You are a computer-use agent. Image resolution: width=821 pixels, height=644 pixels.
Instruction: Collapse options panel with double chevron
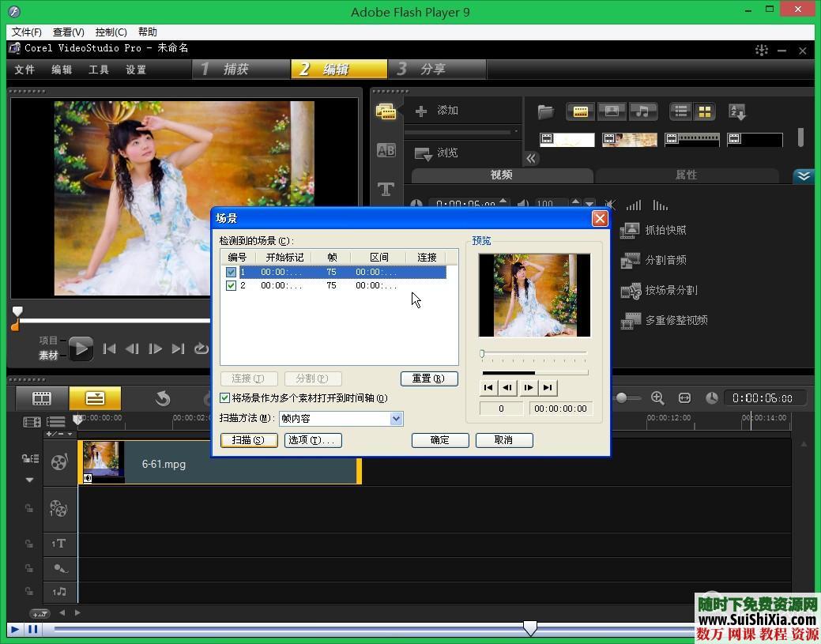804,175
